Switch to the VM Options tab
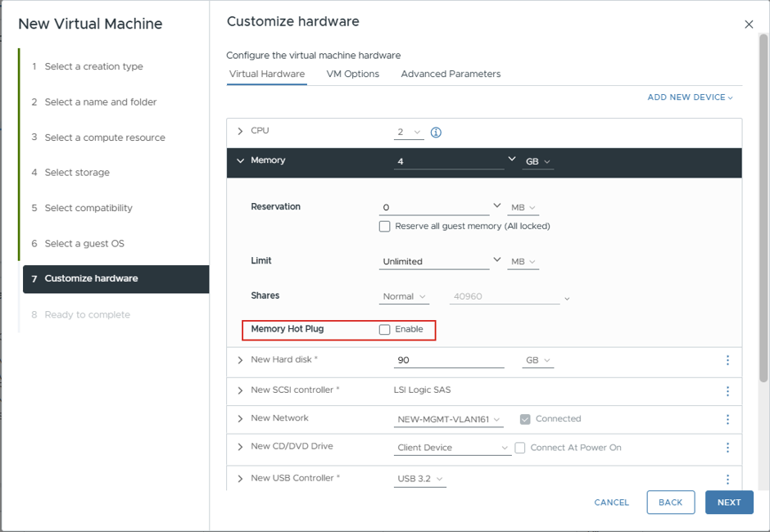 click(352, 74)
